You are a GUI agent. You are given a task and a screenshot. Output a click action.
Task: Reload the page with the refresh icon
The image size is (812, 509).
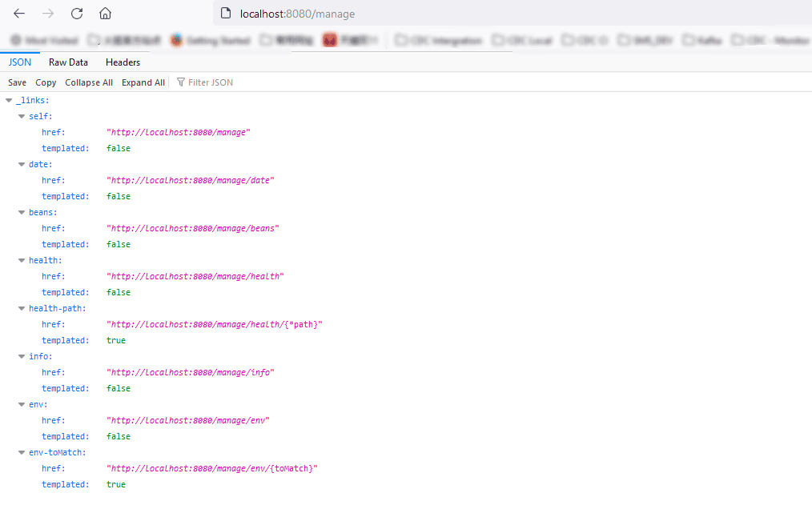pos(77,14)
